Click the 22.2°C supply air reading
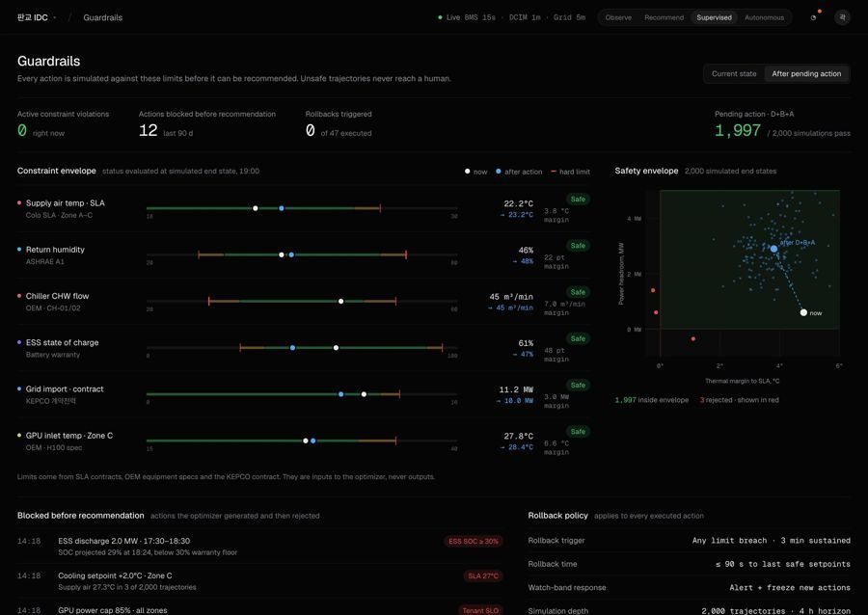The image size is (868, 615). click(x=518, y=203)
